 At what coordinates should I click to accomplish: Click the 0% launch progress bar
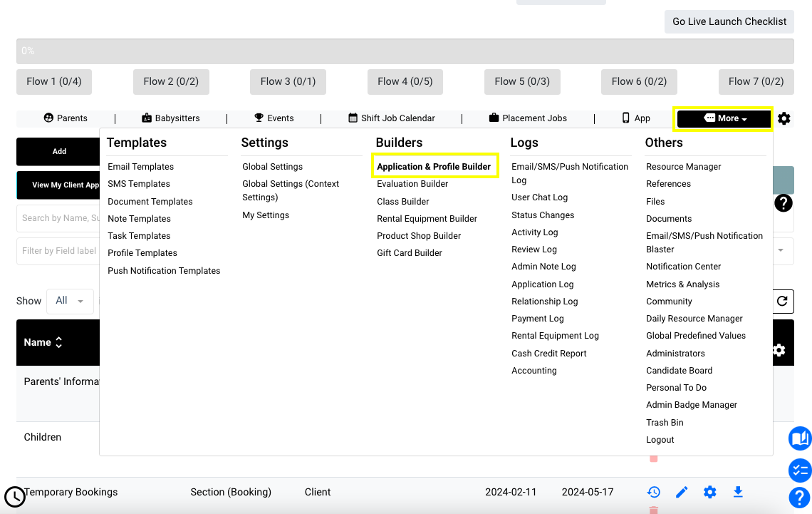coord(405,51)
